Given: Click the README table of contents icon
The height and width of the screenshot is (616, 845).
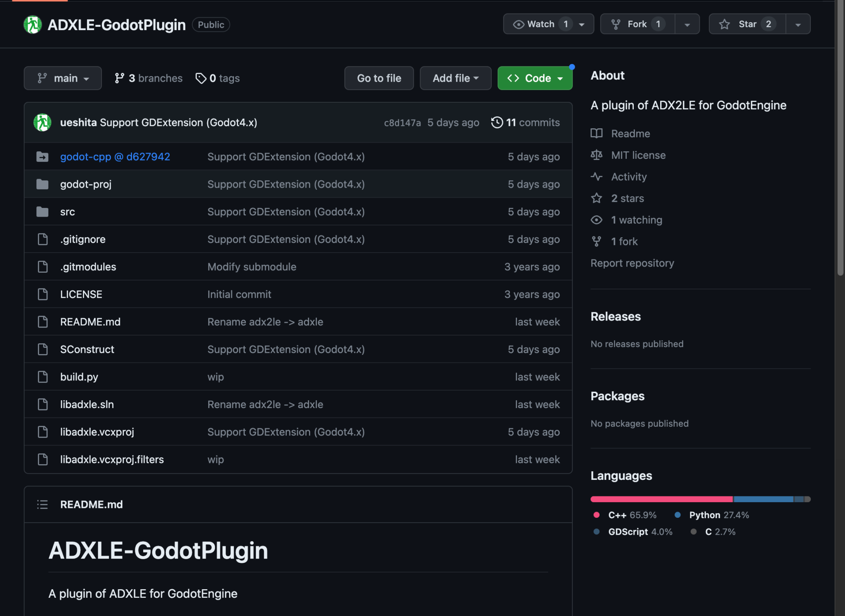Looking at the screenshot, I should pyautogui.click(x=42, y=504).
